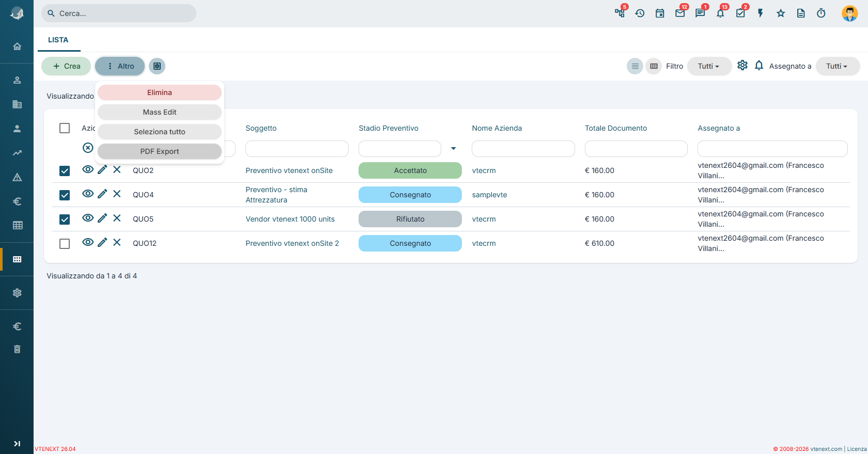Click the bell icon next to Assegnato a
The image size is (868, 454).
tap(759, 66)
